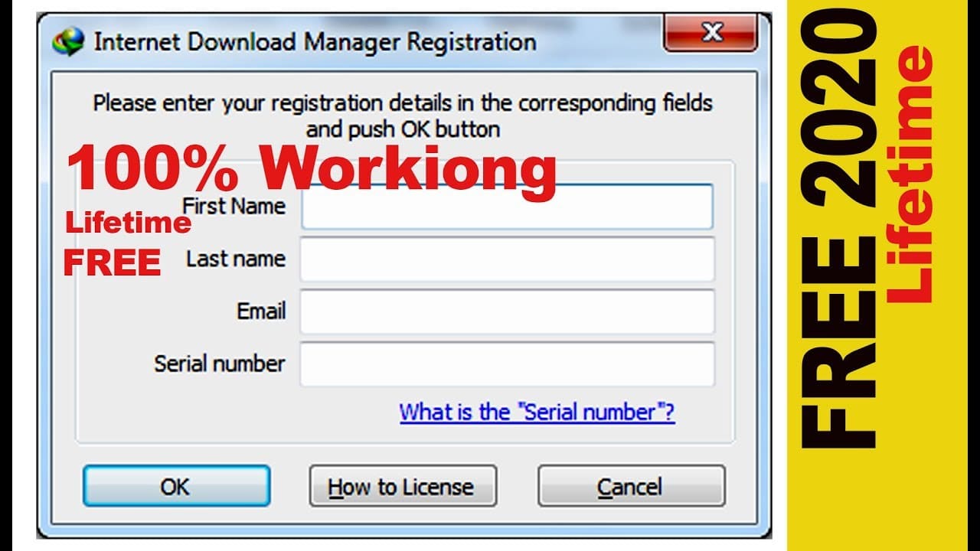
Task: Activate the Serial number input box
Action: (508, 364)
